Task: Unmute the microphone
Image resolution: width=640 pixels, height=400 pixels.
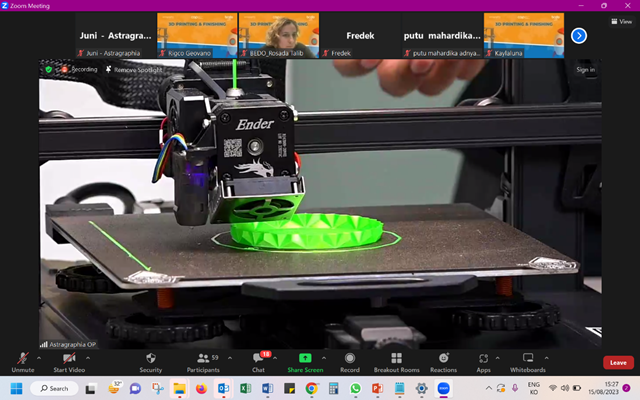Action: [22, 362]
